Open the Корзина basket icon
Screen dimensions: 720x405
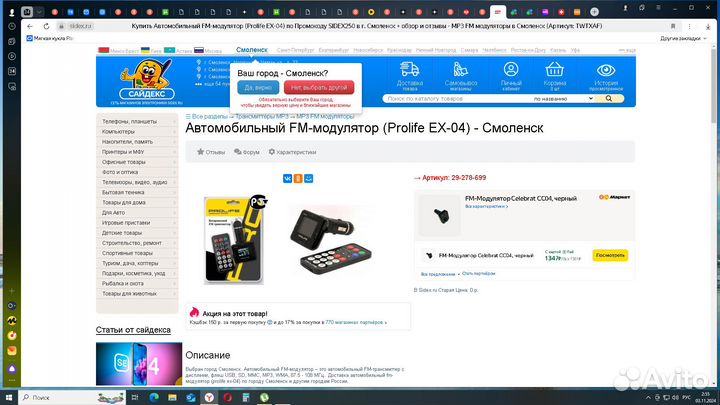[554, 69]
